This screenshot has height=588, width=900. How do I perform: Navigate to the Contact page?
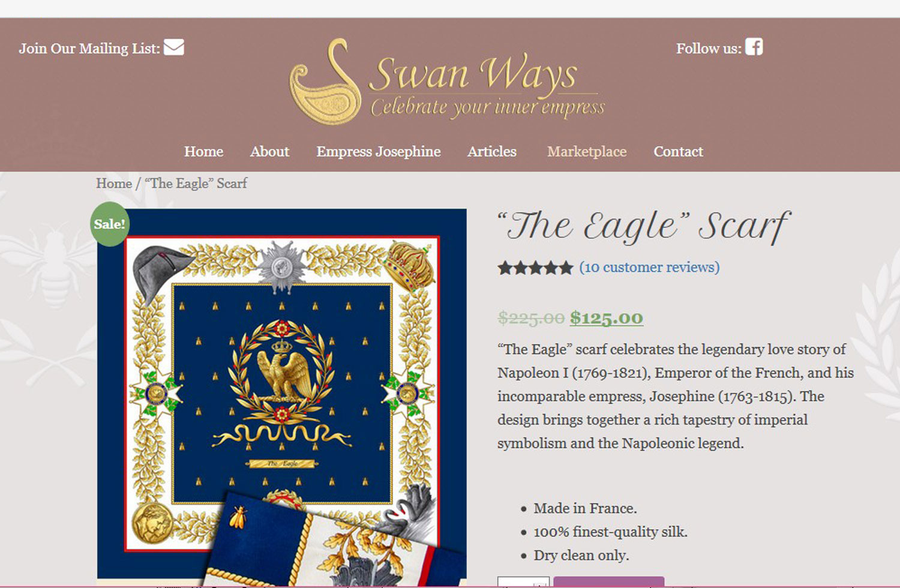(678, 152)
